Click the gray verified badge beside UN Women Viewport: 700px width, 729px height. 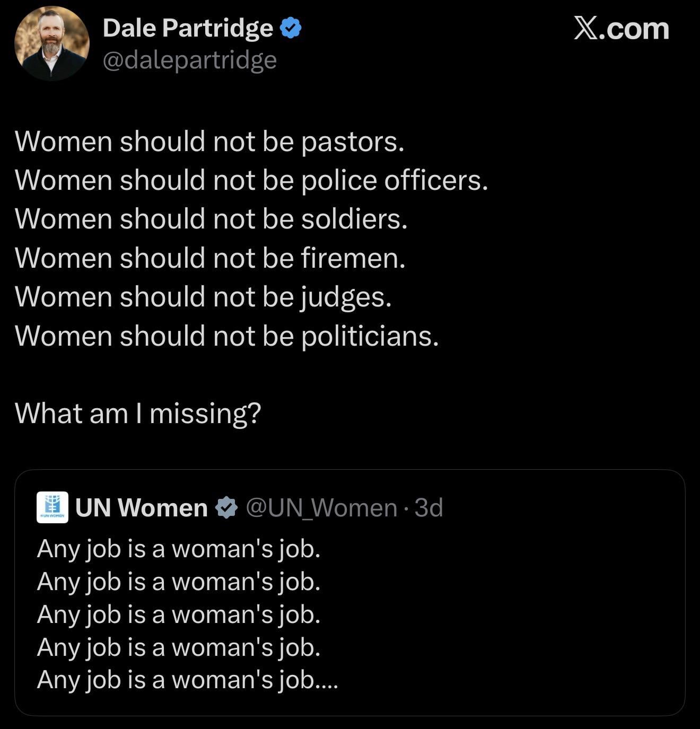(x=226, y=507)
